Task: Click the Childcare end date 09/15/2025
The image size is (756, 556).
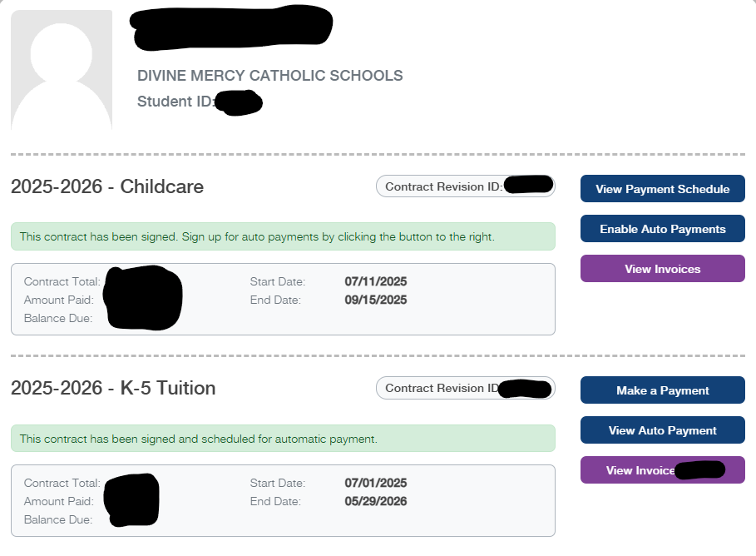Action: (x=376, y=300)
